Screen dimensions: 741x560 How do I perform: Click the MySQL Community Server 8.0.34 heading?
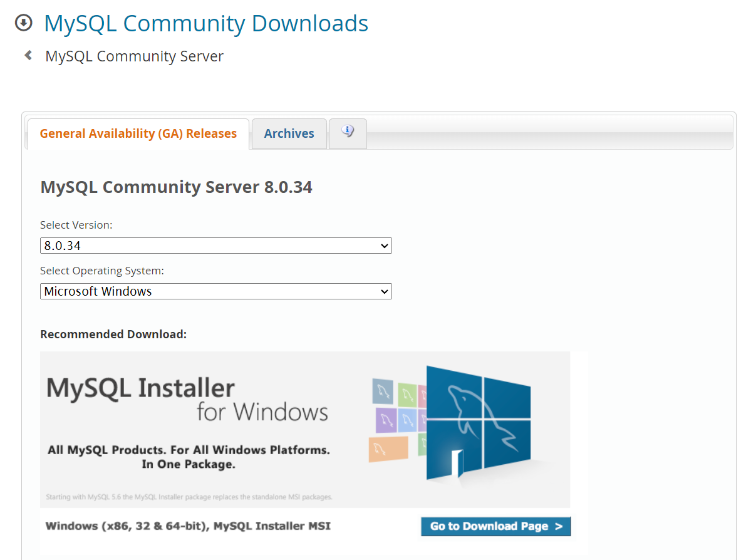click(x=176, y=187)
